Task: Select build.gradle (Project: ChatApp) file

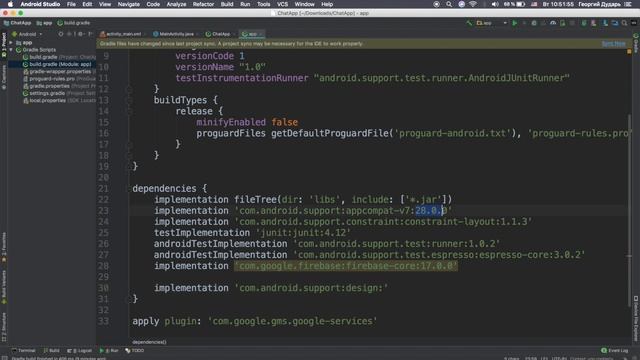Action: [x=59, y=57]
